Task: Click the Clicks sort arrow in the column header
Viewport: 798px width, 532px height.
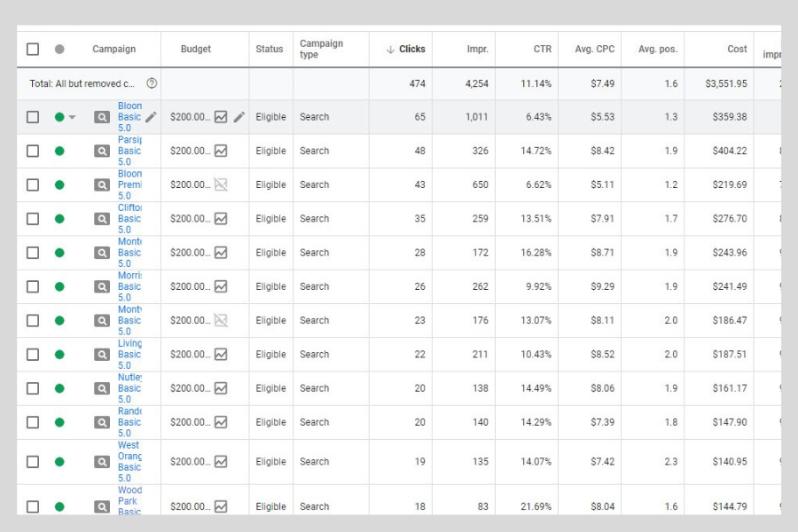Action: point(392,49)
